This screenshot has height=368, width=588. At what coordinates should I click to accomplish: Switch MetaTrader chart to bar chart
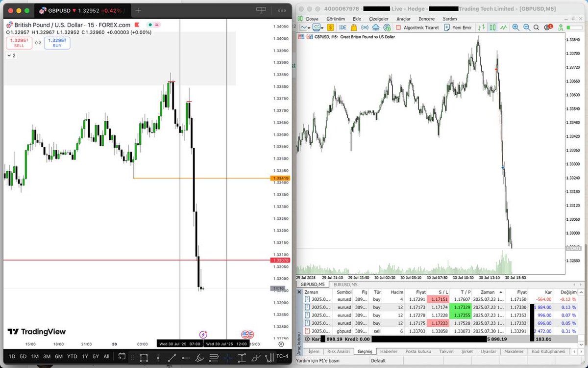point(481,27)
